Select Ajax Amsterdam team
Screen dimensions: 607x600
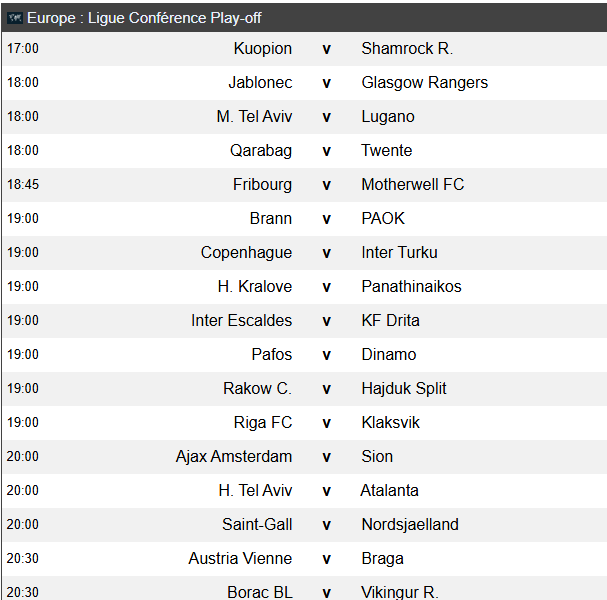point(234,457)
